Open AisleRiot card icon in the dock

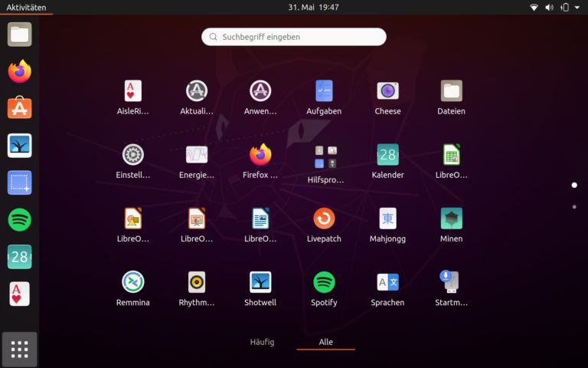tap(19, 294)
